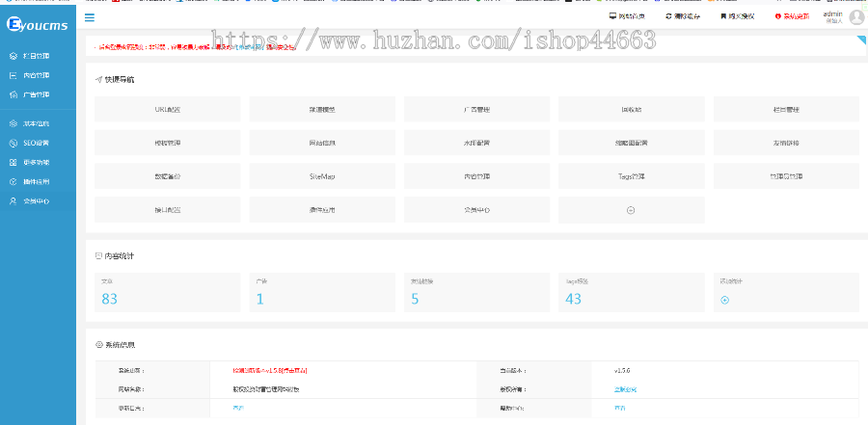Screen dimensions: 868x425
Task: Open 查看 link in left system info column
Action: 238,408
